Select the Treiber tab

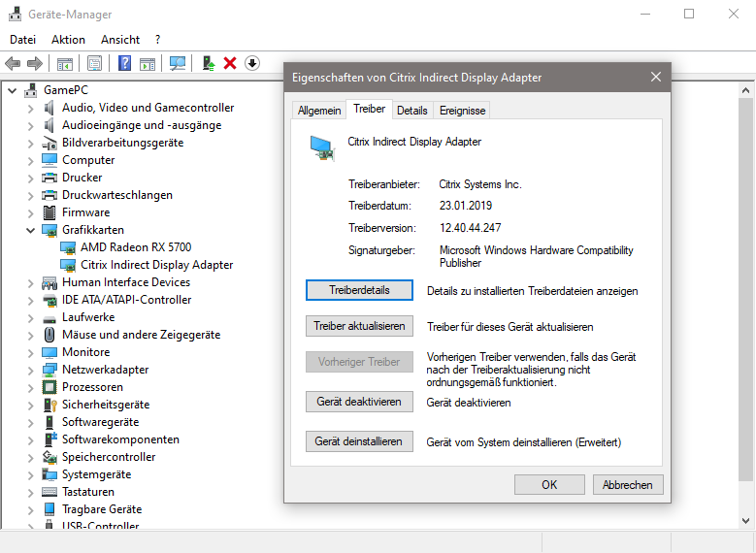370,109
